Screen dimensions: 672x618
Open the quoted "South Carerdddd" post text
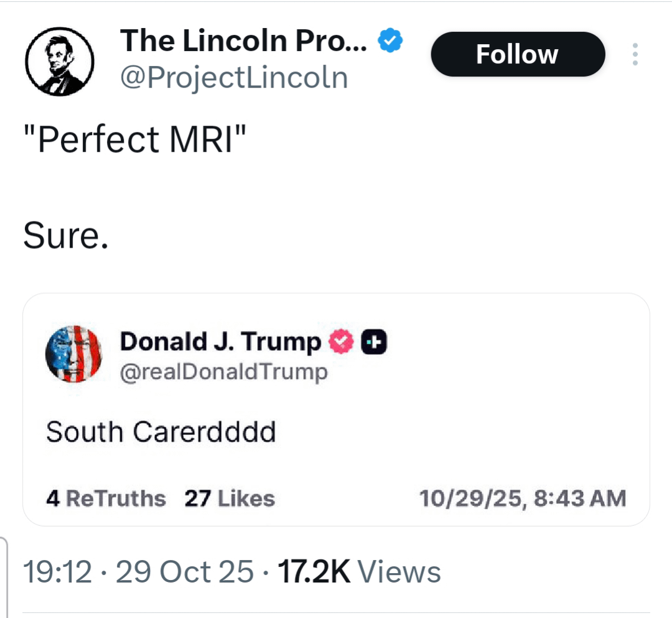click(161, 431)
